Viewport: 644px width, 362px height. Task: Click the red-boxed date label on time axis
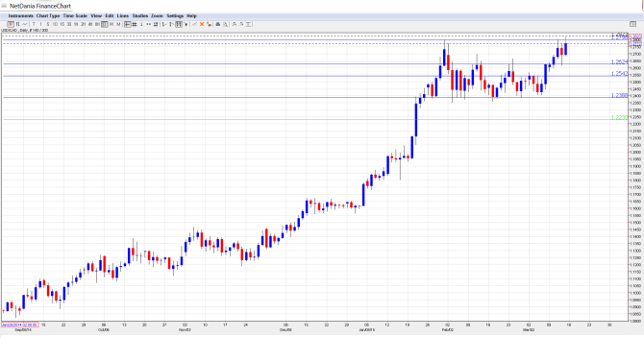tap(20, 325)
